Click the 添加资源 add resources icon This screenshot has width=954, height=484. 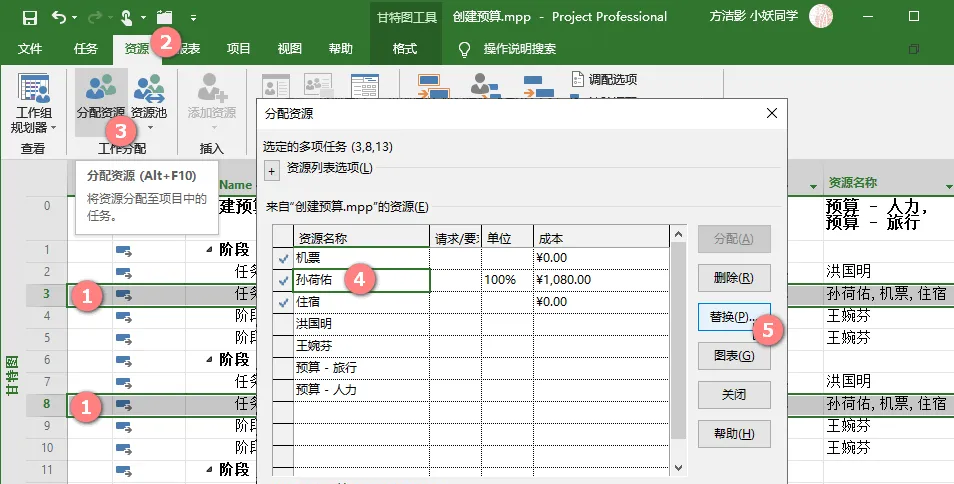[x=212, y=88]
